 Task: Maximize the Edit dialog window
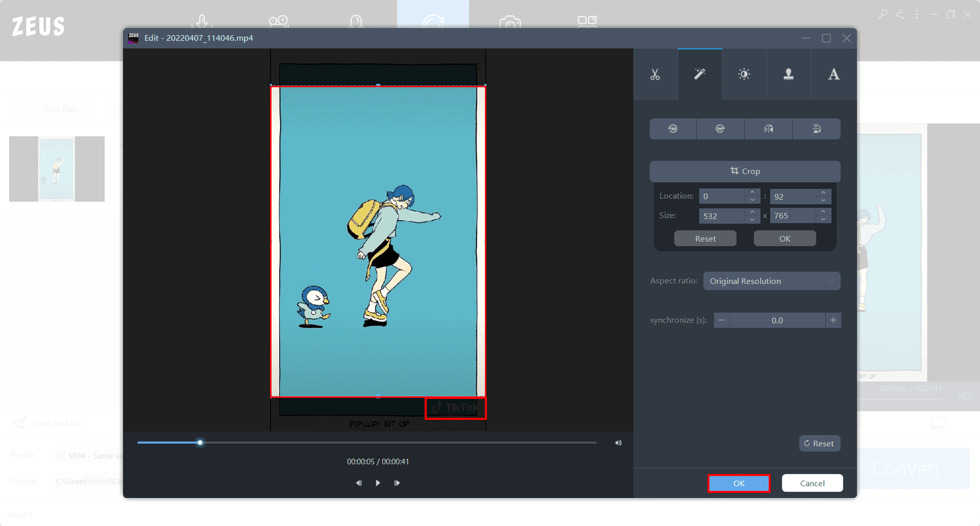(x=826, y=38)
